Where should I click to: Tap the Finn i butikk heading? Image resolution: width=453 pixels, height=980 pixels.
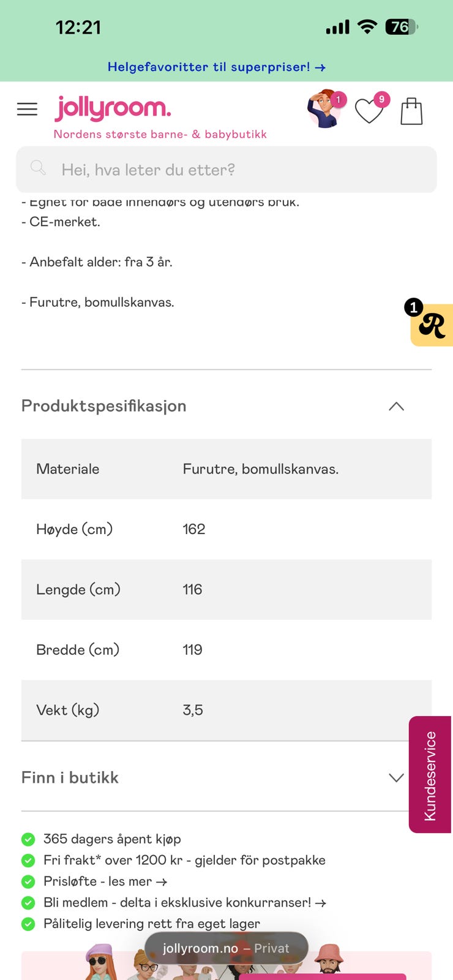(70, 777)
